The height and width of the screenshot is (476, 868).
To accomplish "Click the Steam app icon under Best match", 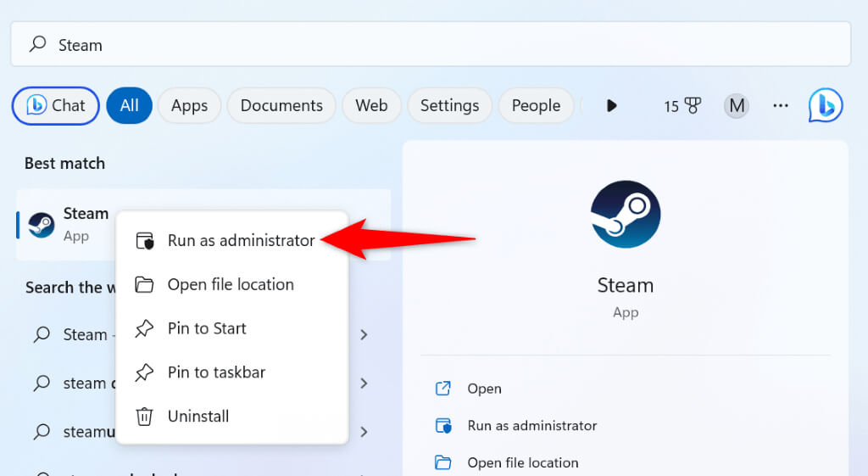I will [42, 224].
